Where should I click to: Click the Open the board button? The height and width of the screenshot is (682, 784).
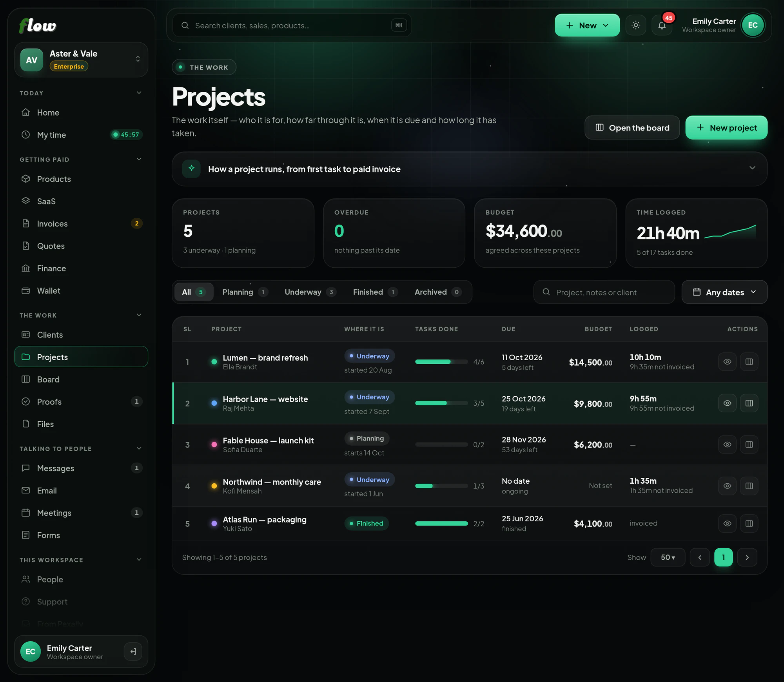tap(632, 127)
